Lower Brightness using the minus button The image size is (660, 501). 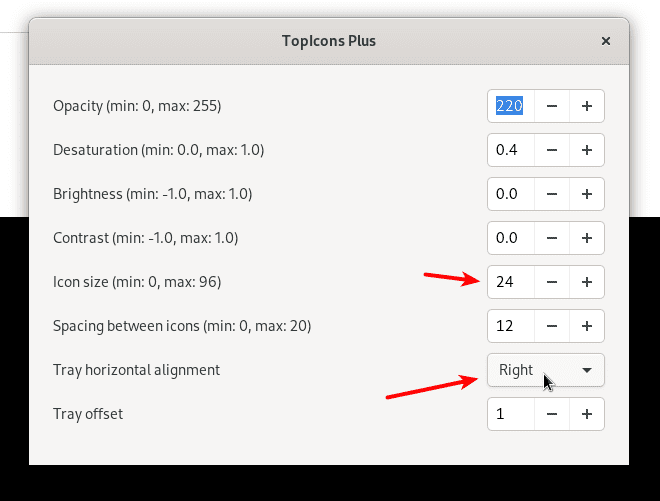[552, 194]
